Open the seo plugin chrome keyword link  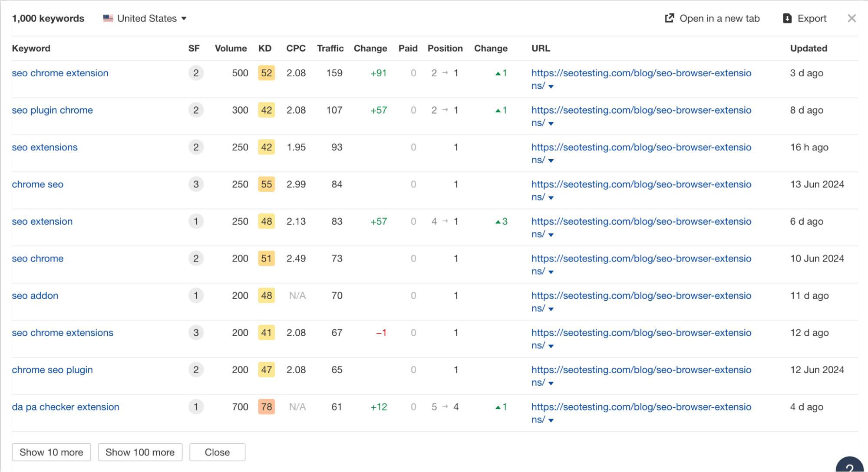pos(52,110)
